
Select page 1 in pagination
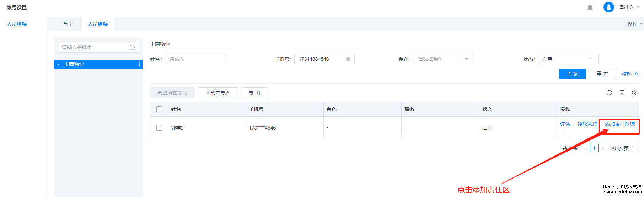coord(594,148)
